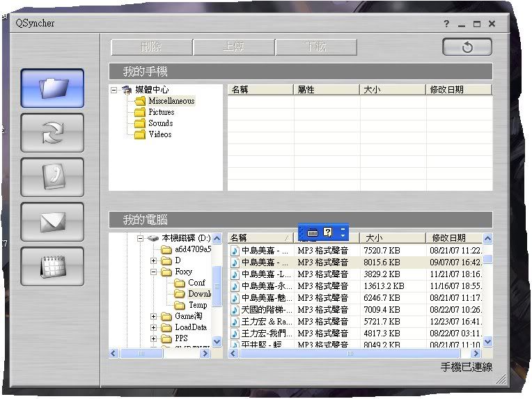Viewport: 532px width, 399px height.
Task: Select the 媒體中心 root node
Action: tap(152, 90)
